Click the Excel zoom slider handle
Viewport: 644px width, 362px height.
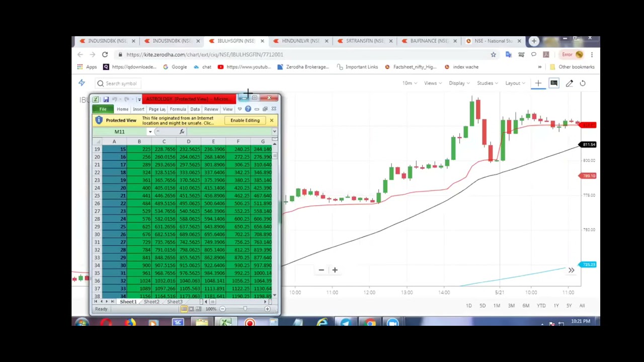point(245,309)
